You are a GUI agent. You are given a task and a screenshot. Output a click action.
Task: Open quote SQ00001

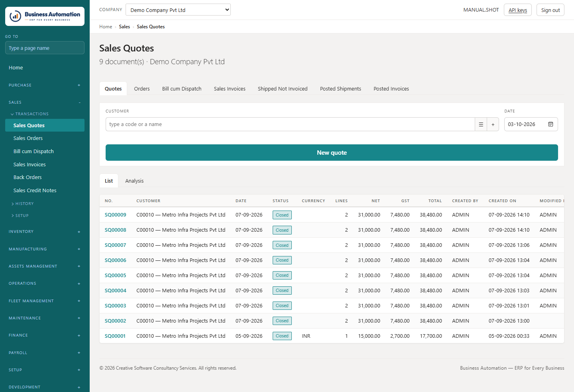115,336
